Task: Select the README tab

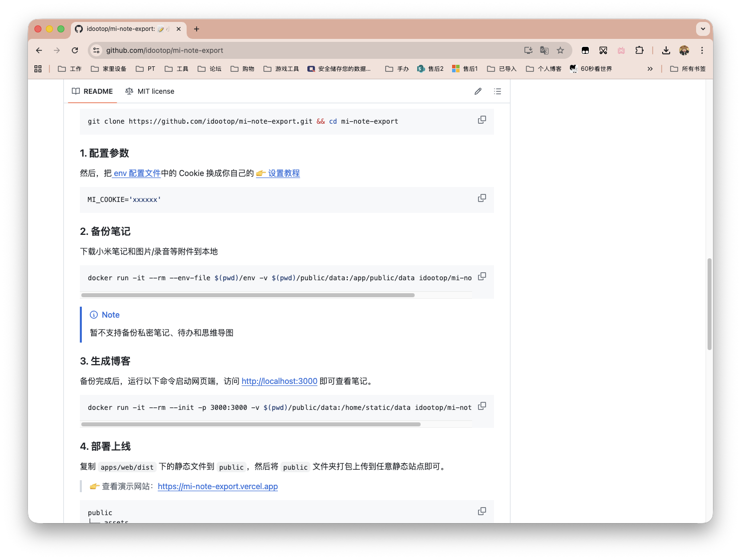Action: [x=92, y=91]
